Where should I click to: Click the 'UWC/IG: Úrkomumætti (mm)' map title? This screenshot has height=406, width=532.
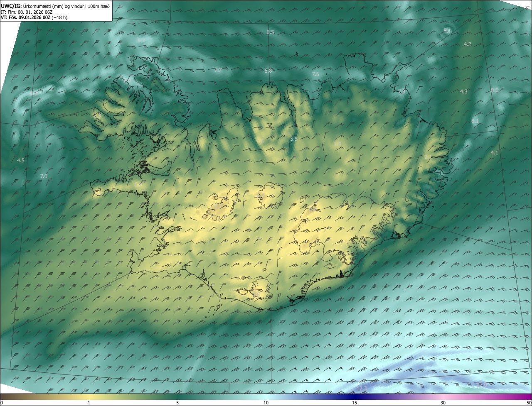55,6
